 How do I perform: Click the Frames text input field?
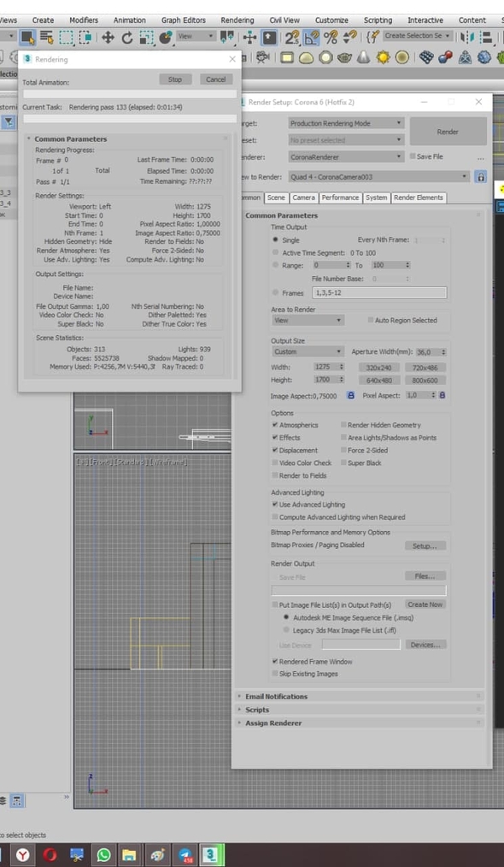(x=379, y=293)
